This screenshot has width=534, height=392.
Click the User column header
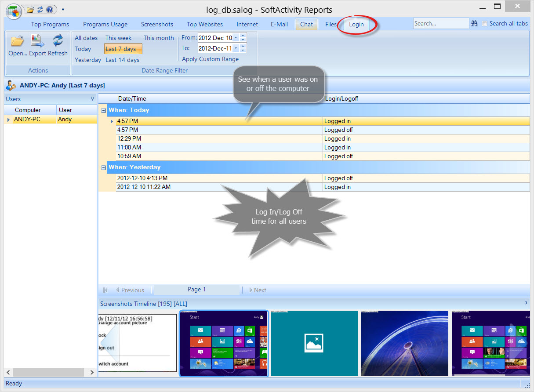[x=77, y=110]
